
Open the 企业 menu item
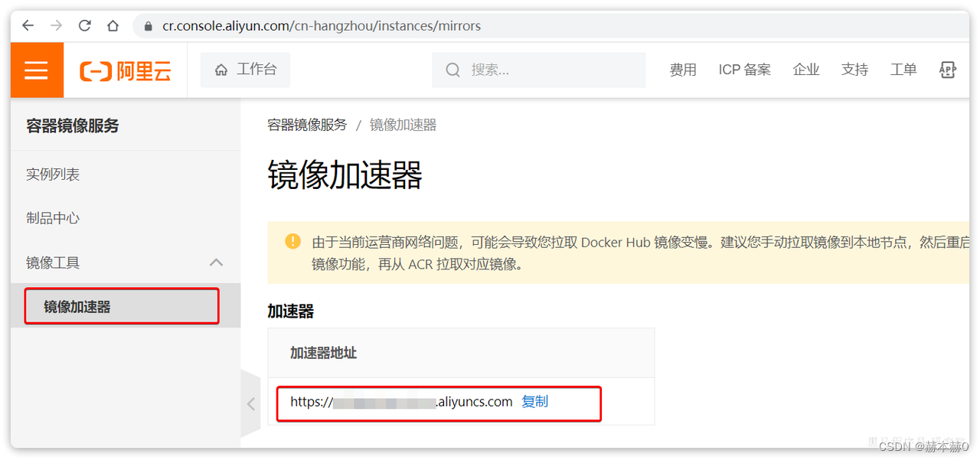click(x=806, y=70)
